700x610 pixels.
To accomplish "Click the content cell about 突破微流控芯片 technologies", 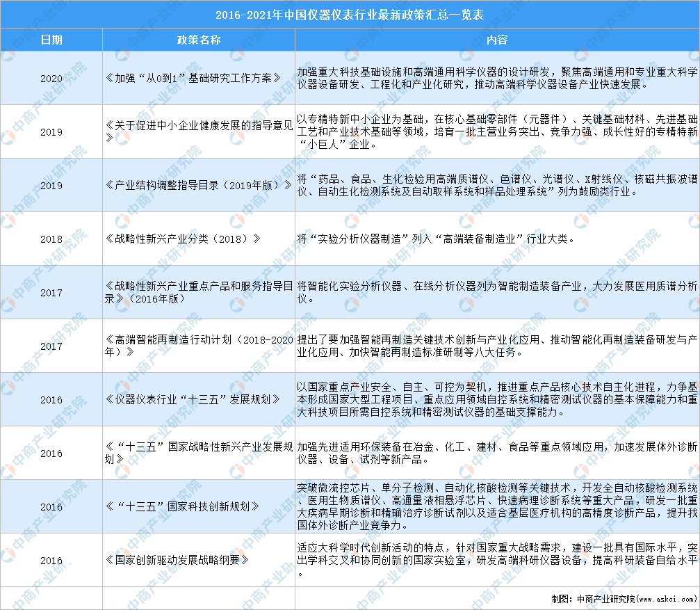I will [x=497, y=507].
